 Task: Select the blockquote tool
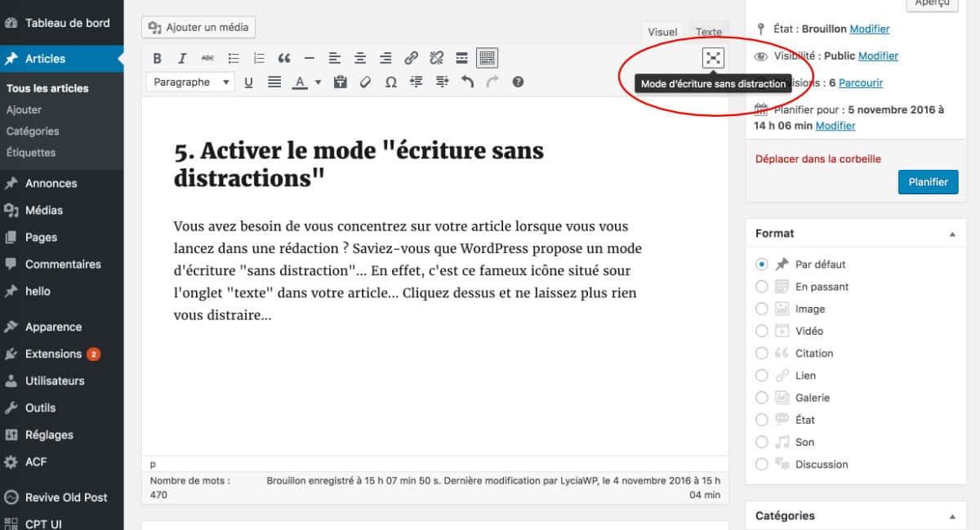pyautogui.click(x=284, y=58)
